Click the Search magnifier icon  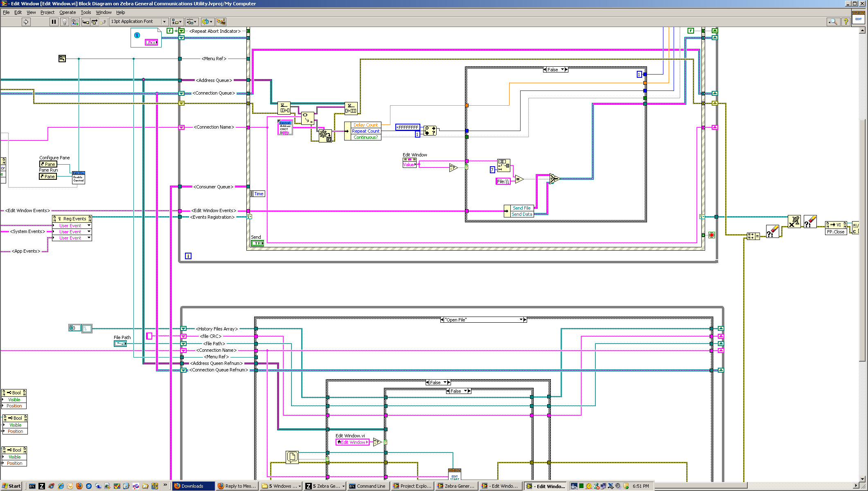pyautogui.click(x=833, y=22)
